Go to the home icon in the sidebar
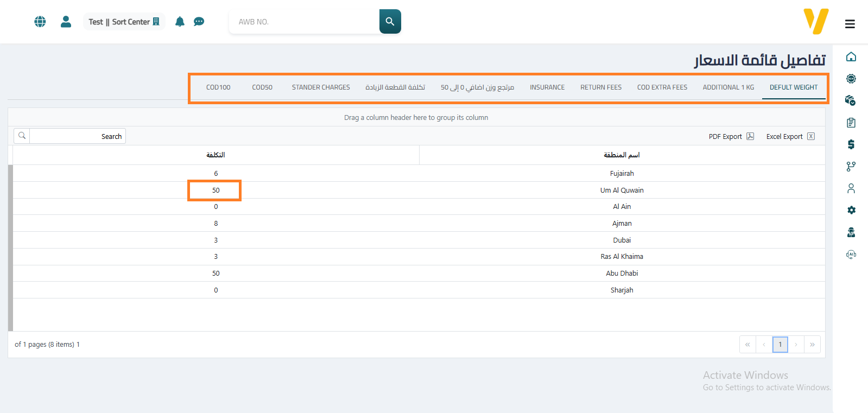 tap(851, 57)
